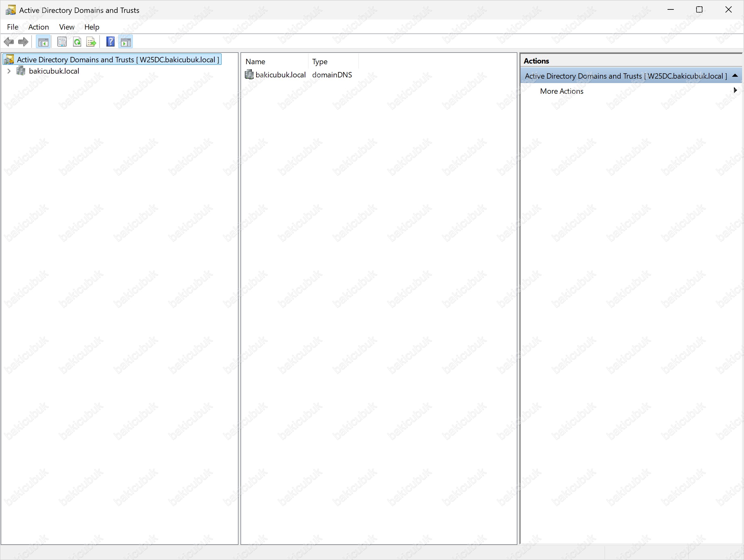Click the Actions pane section title bar
The height and width of the screenshot is (560, 744).
tap(631, 76)
